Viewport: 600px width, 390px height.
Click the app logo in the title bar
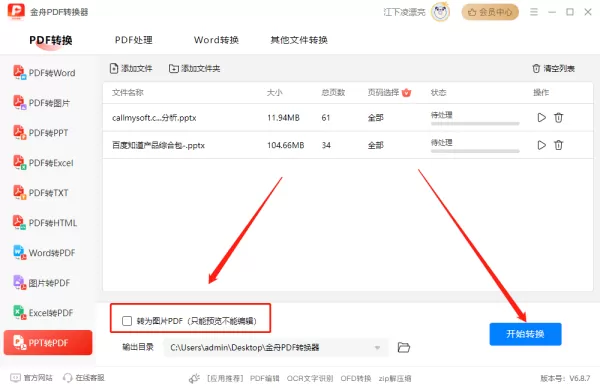click(x=16, y=12)
